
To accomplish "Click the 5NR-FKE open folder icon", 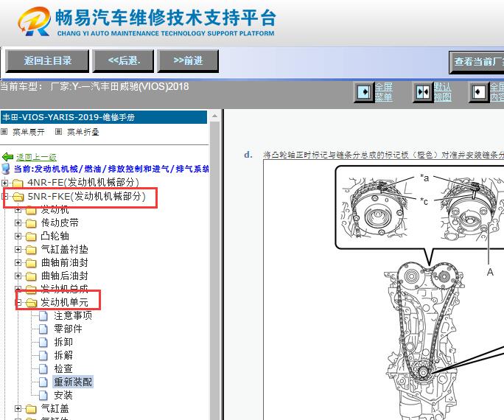I will point(18,197).
